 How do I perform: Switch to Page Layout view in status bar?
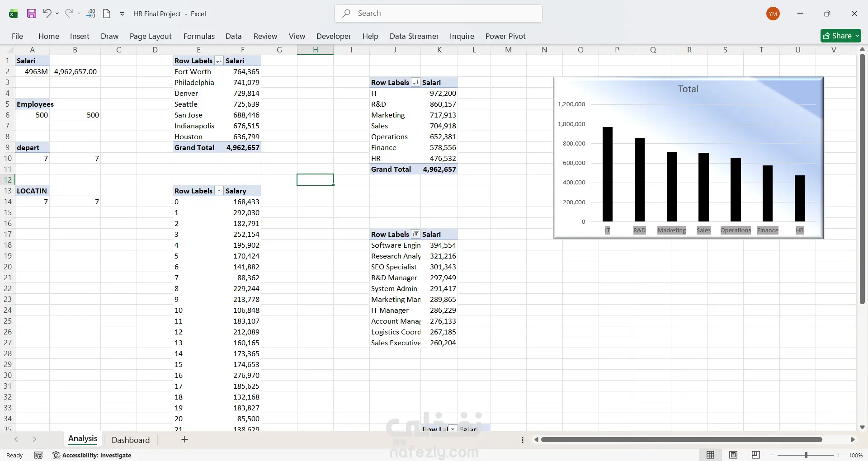[733, 455]
